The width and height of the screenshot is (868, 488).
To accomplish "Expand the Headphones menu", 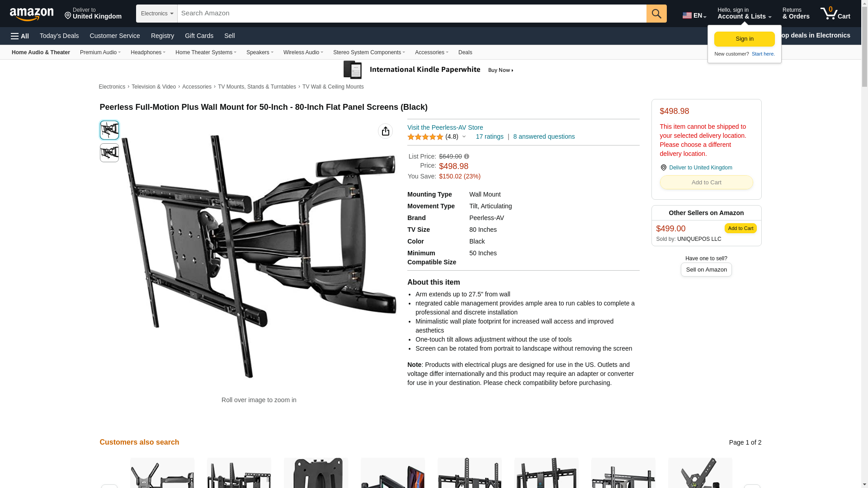I will click(148, 52).
